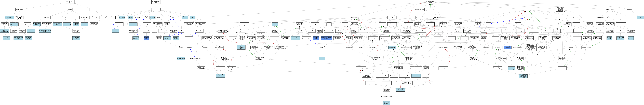Click the epithelial cell migration node

(322, 47)
